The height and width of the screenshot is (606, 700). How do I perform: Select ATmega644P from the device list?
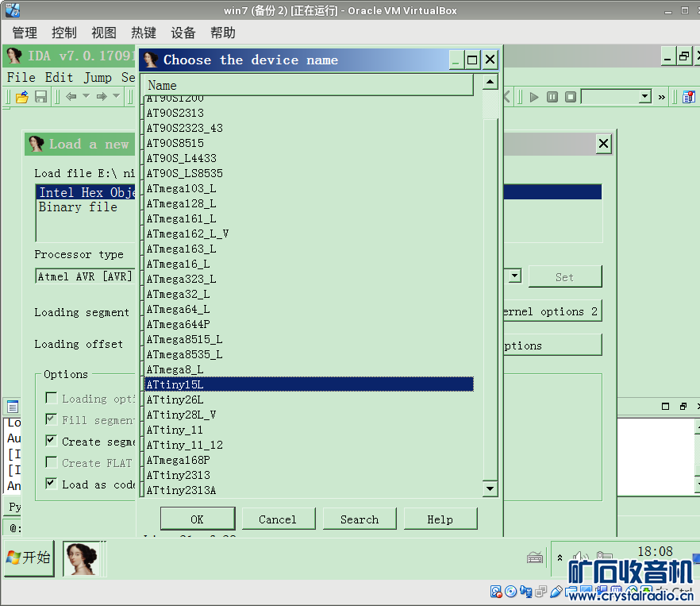[178, 324]
